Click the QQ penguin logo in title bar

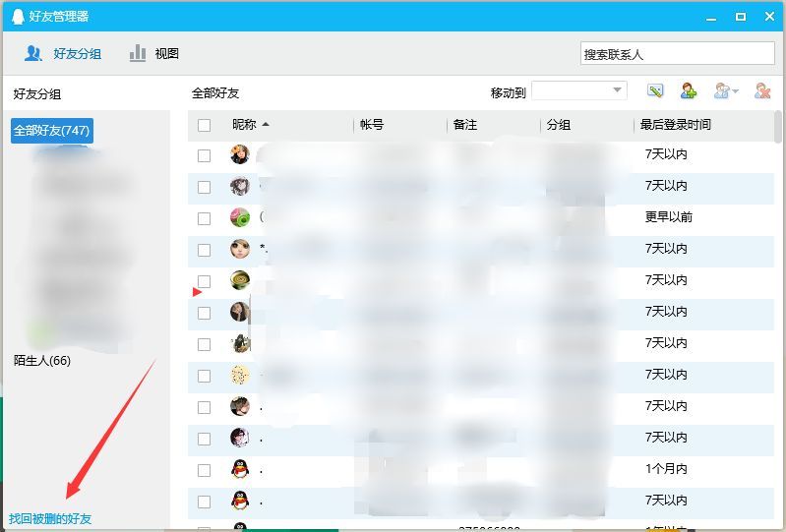point(18,16)
